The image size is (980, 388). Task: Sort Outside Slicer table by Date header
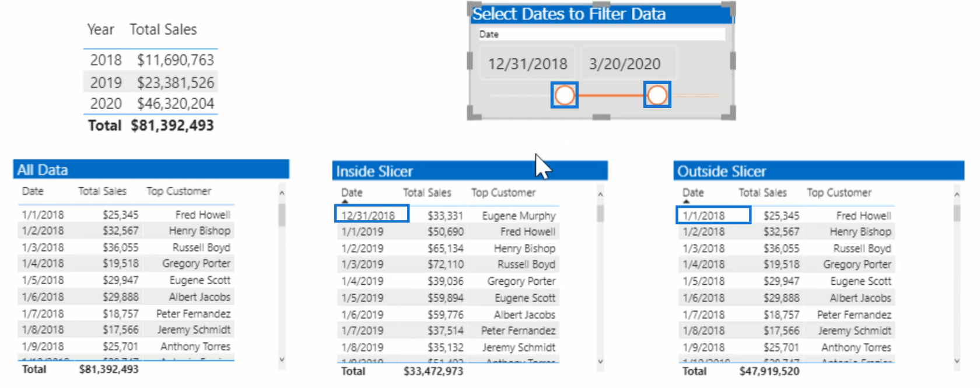pos(693,193)
